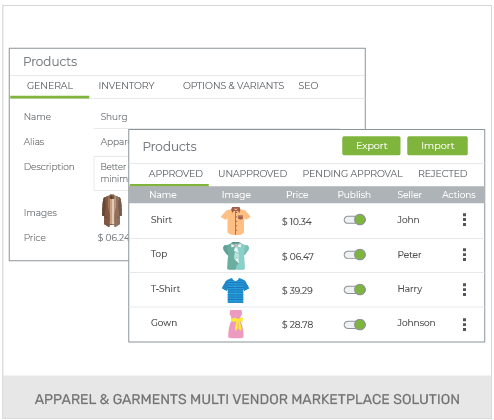Click the Image column header
This screenshot has width=494, height=420.
pyautogui.click(x=236, y=195)
